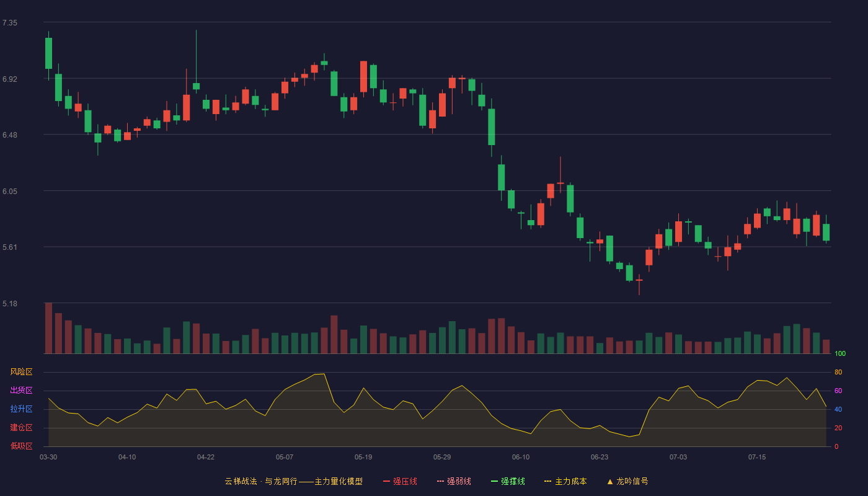This screenshot has height=496, width=868.
Task: Click the 低吸区 zone label
Action: (x=21, y=446)
